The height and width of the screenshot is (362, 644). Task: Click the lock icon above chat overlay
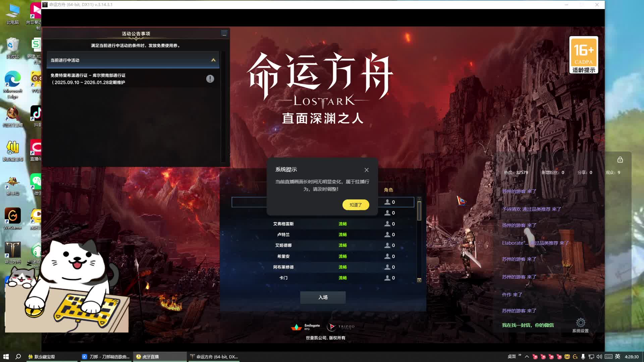[x=620, y=160]
